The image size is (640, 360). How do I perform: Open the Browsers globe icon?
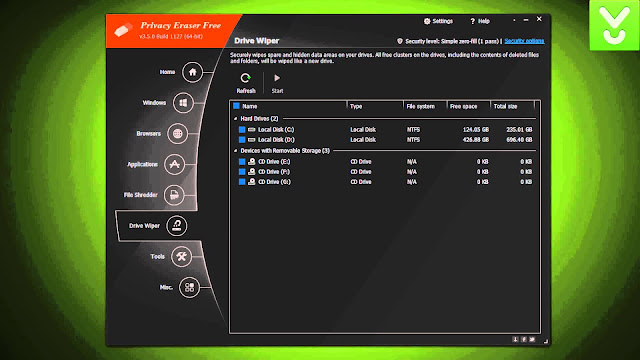pos(177,133)
